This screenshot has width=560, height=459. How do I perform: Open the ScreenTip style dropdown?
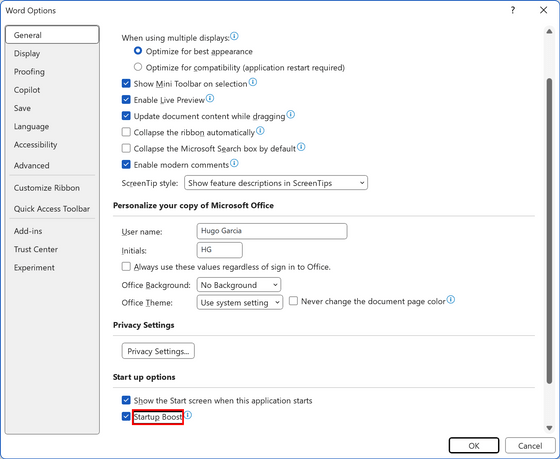(x=276, y=183)
